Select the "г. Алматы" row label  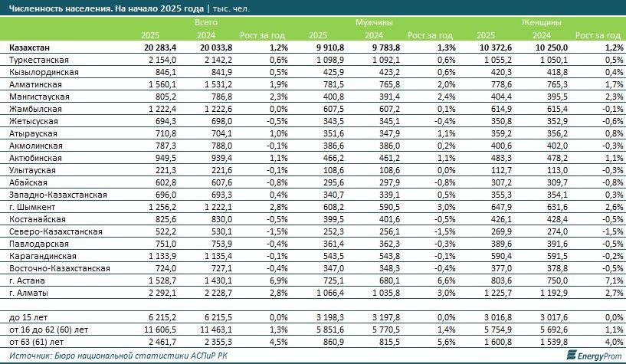click(x=30, y=293)
